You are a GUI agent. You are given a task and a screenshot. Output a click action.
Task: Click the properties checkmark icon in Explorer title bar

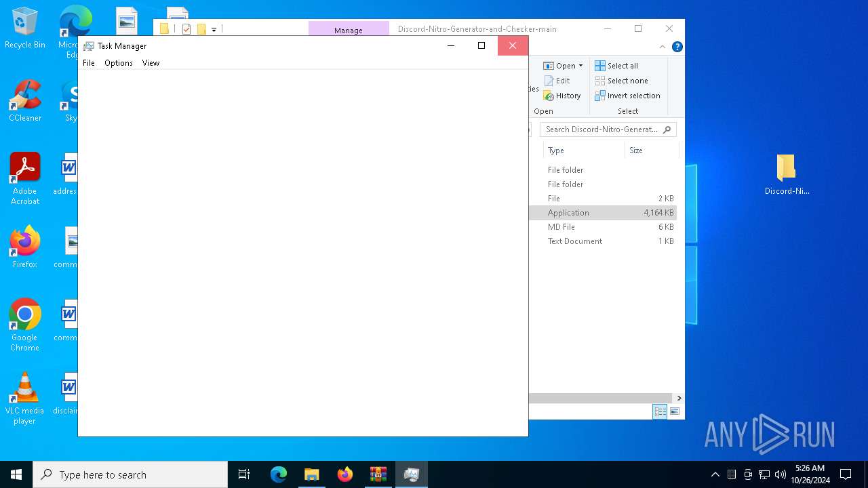click(186, 29)
